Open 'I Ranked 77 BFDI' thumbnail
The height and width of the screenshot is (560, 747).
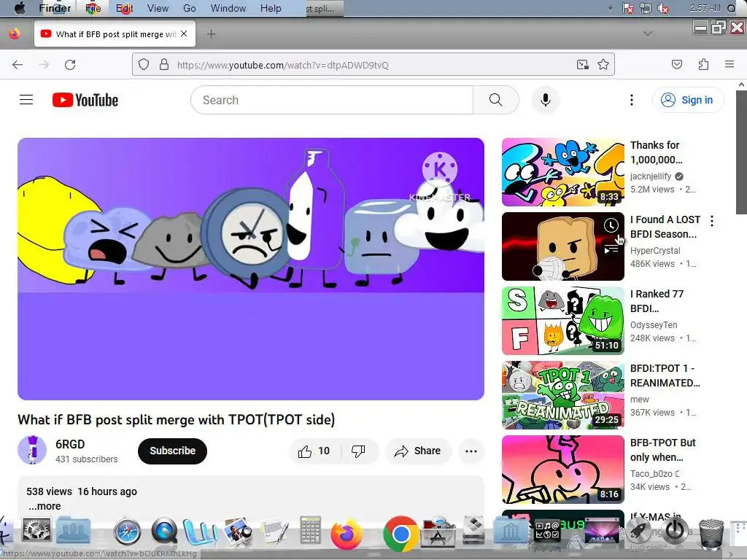(563, 321)
